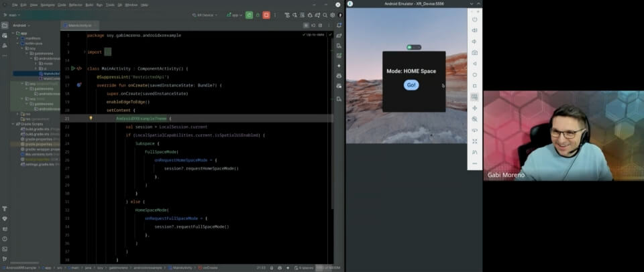Screen dimensions: 644x272
Task: Collapse the Gradle Scripts tree node
Action: coord(13,124)
